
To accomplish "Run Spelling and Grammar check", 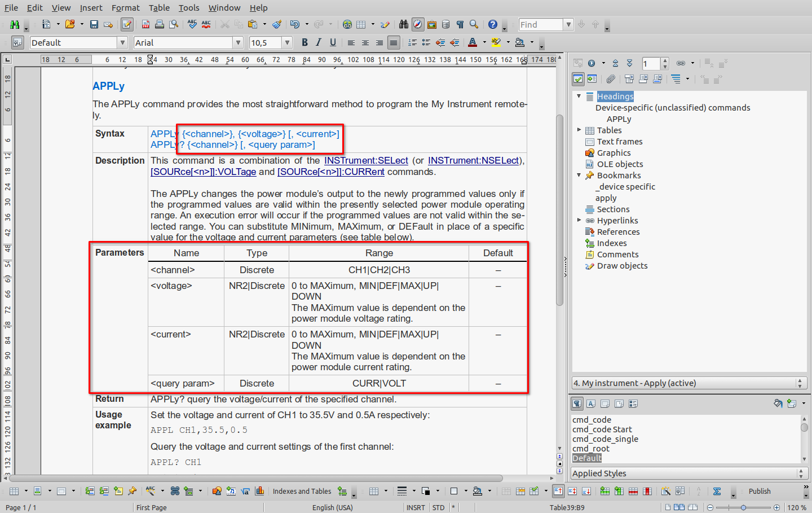I will click(192, 24).
